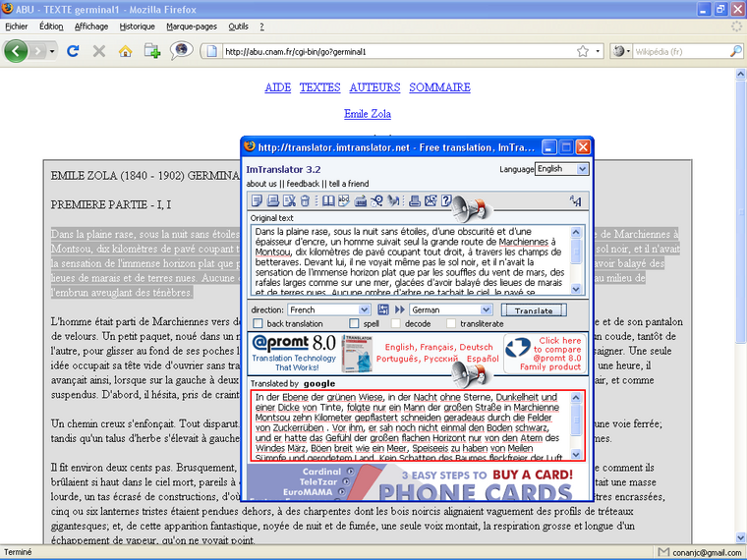Click into the Firefox address bar URL
Image resolution: width=747 pixels, height=560 pixels.
coord(398,51)
